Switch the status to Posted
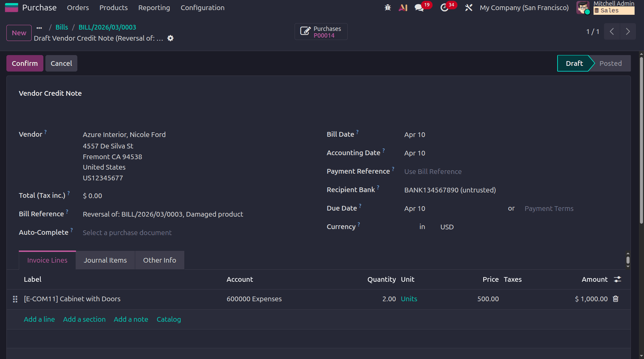This screenshot has width=644, height=359. (610, 63)
